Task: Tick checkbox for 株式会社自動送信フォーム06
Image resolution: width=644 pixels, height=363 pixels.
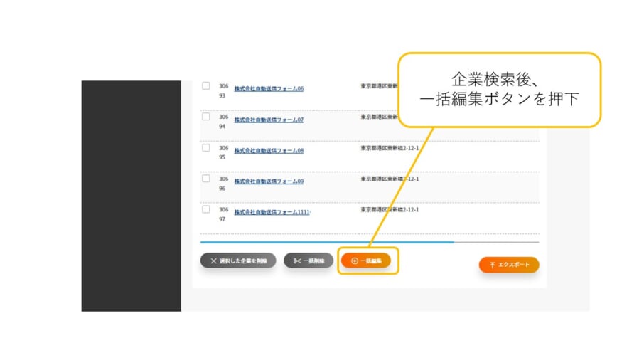Action: (x=206, y=85)
